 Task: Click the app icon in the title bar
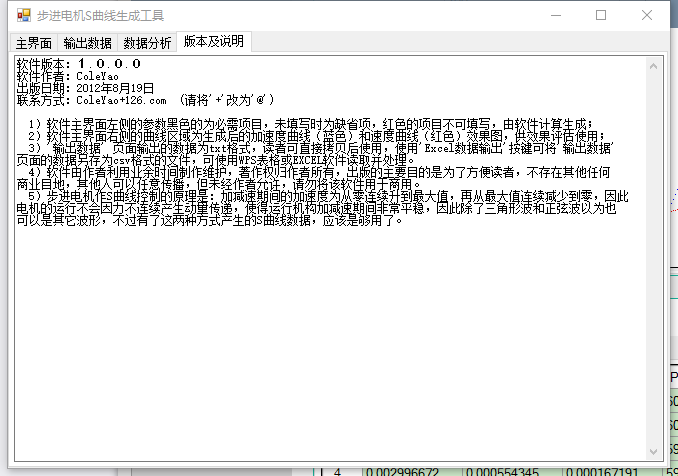click(x=24, y=15)
